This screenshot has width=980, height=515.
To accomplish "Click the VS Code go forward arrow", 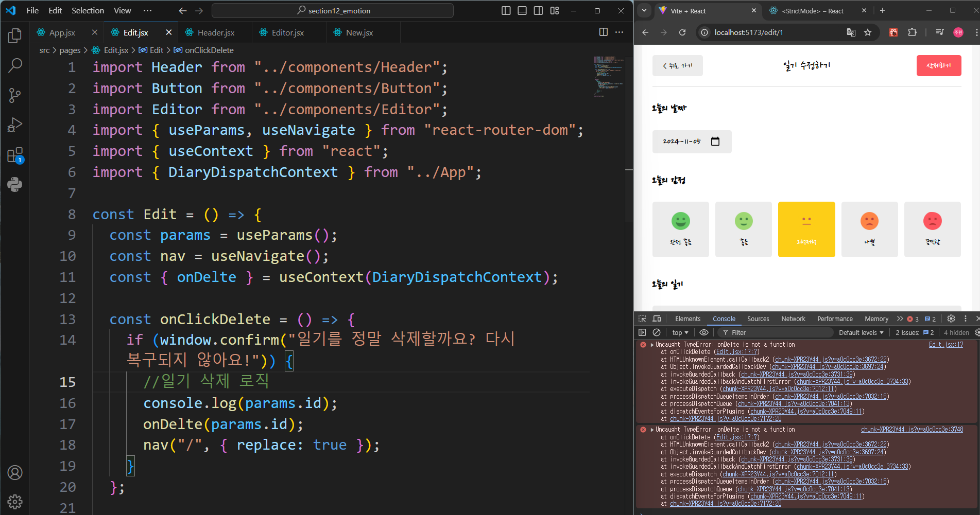I will 199,10.
